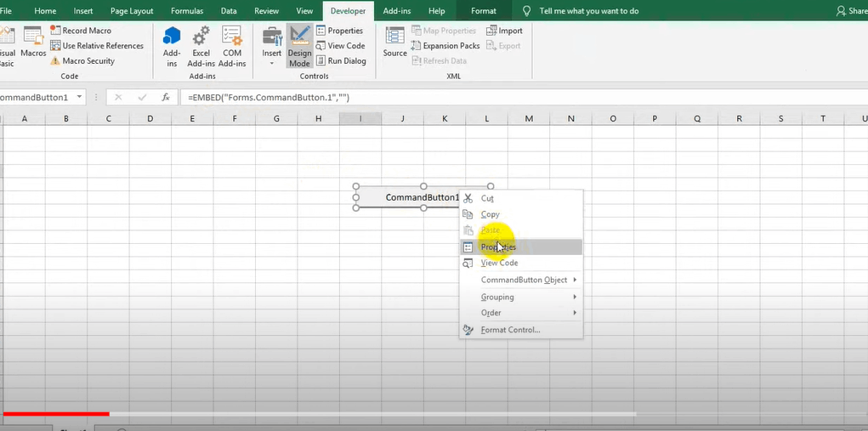Click Properties in the ribbon Controls group
This screenshot has width=868, height=431.
[339, 31]
